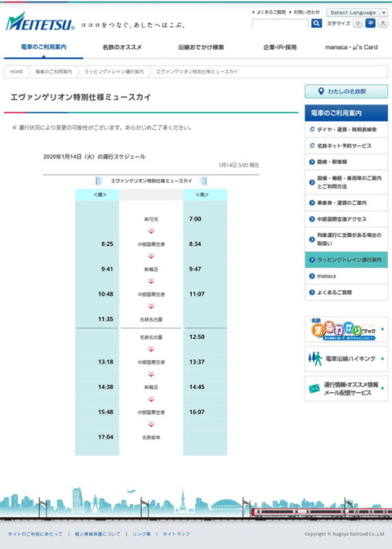
Task: Click わたしの名鉄駅 button
Action: pyautogui.click(x=346, y=91)
